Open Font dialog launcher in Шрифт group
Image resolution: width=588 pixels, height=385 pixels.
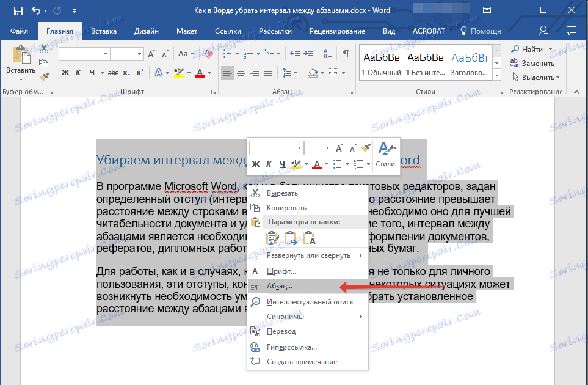(213, 92)
